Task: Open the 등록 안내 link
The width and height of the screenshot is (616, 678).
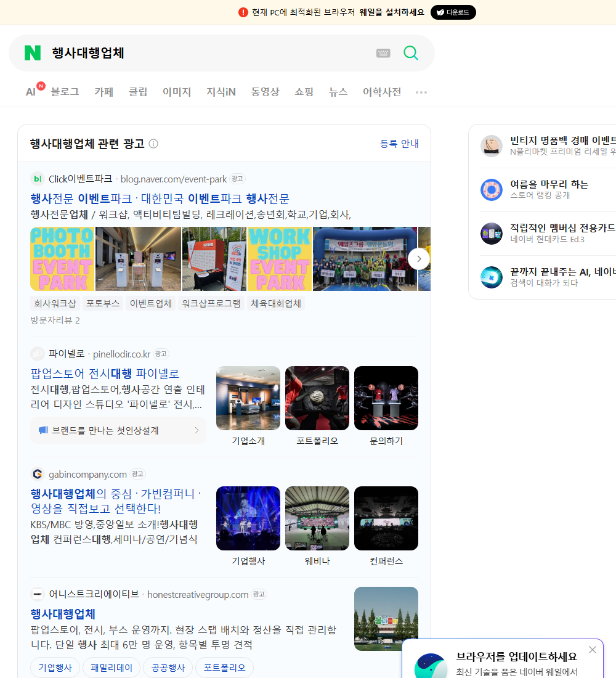Action: click(399, 144)
